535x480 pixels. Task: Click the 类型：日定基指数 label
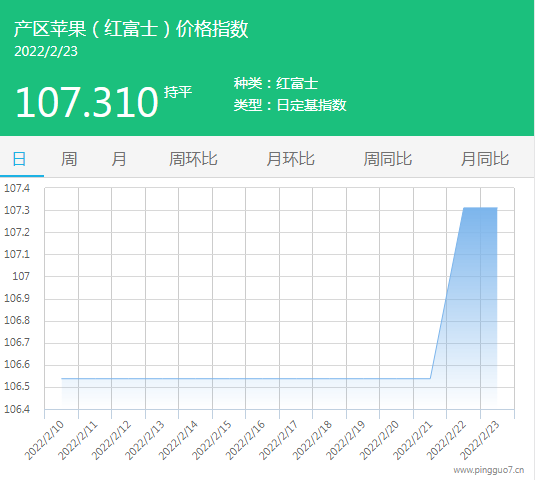(290, 105)
